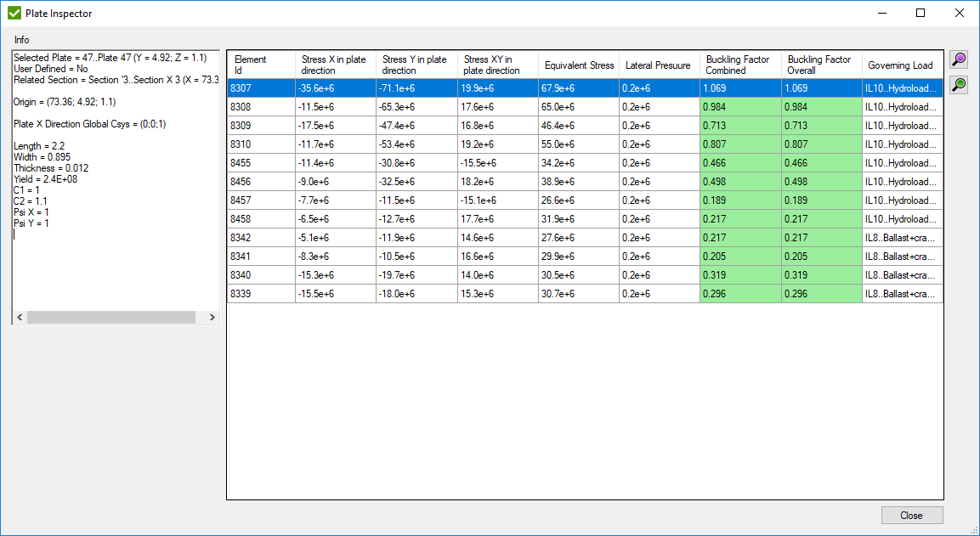Select the row for element 8309
Image resolution: width=980 pixels, height=536 pixels.
(585, 126)
